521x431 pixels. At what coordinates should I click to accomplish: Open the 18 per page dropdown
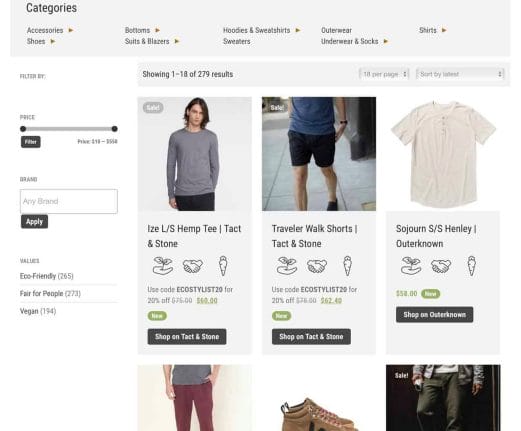pos(384,74)
